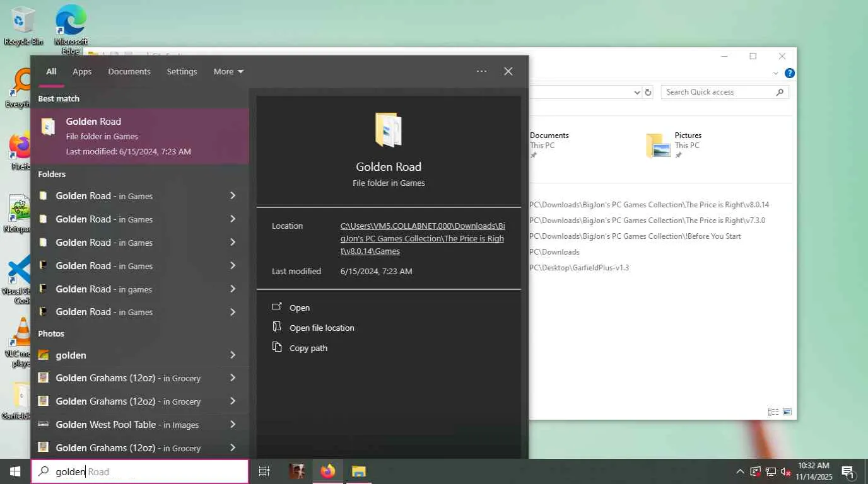Switch to the Documents search tab
Viewport: 868px width, 484px height.
pos(129,71)
